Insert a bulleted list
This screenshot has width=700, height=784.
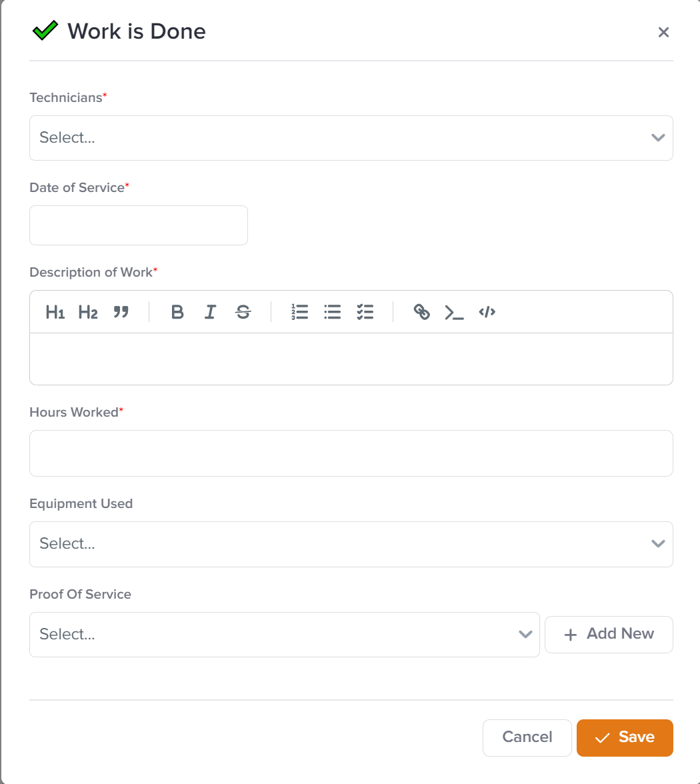[x=333, y=312]
